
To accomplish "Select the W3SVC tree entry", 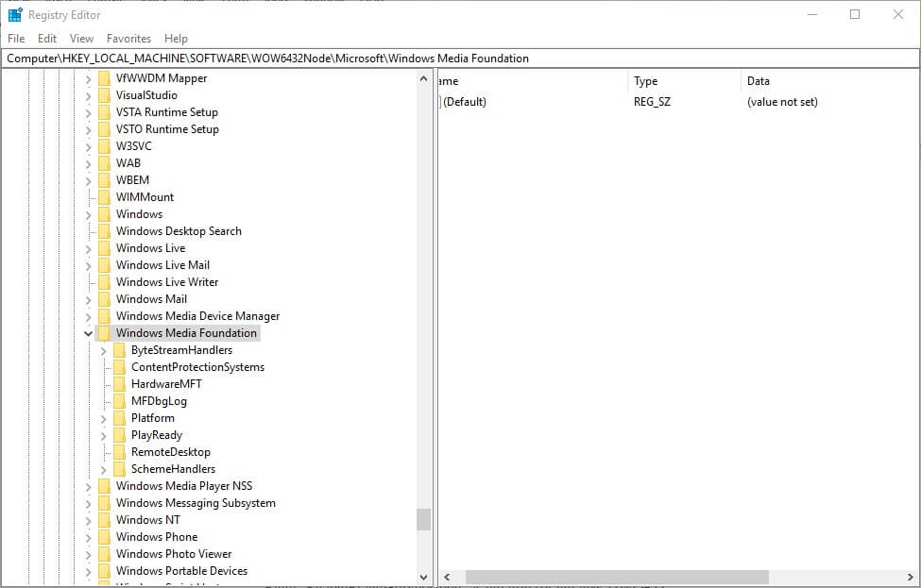I will (x=133, y=146).
